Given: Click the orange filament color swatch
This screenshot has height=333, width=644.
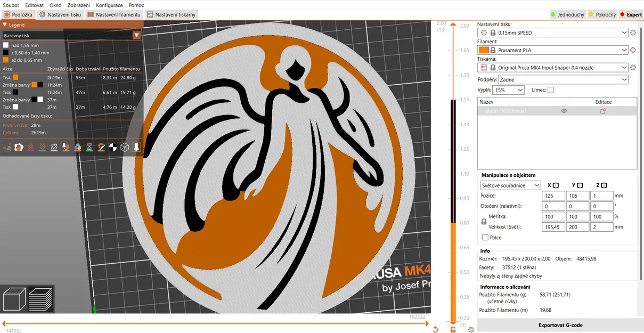Looking at the screenshot, I should click(484, 50).
